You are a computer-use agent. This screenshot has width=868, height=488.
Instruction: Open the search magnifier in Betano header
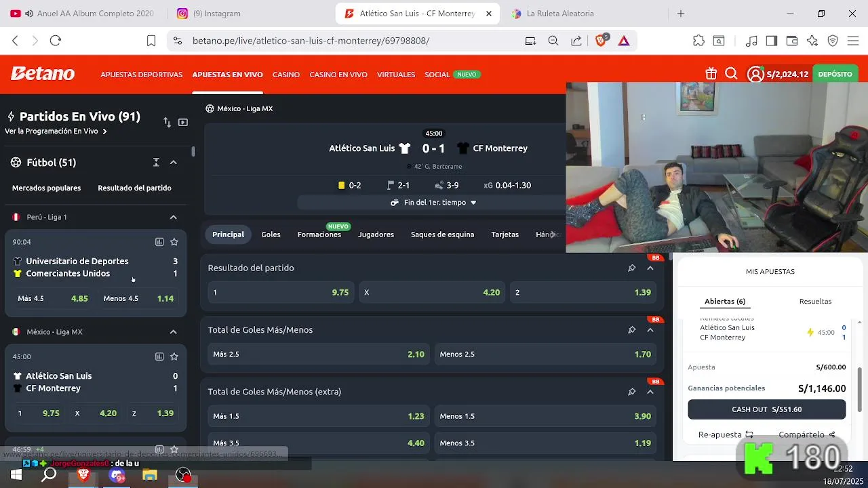click(x=731, y=74)
